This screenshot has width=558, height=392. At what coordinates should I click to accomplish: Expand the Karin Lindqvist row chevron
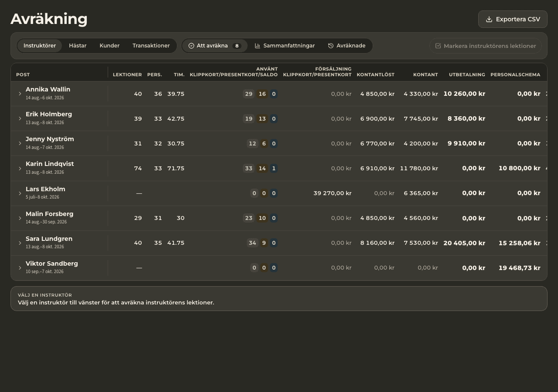pyautogui.click(x=20, y=168)
